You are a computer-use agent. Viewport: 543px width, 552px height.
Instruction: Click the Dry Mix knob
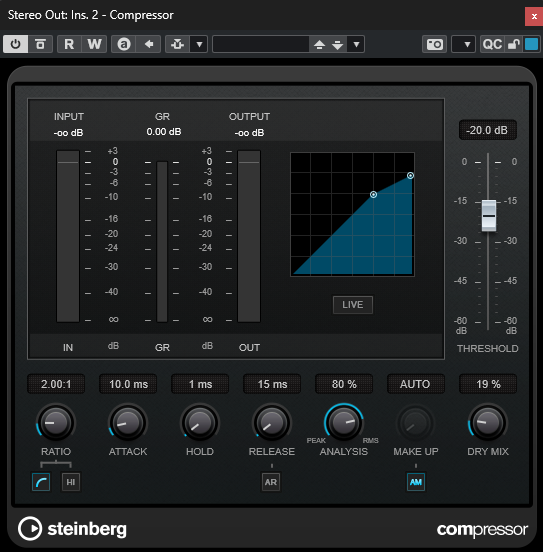pos(488,422)
